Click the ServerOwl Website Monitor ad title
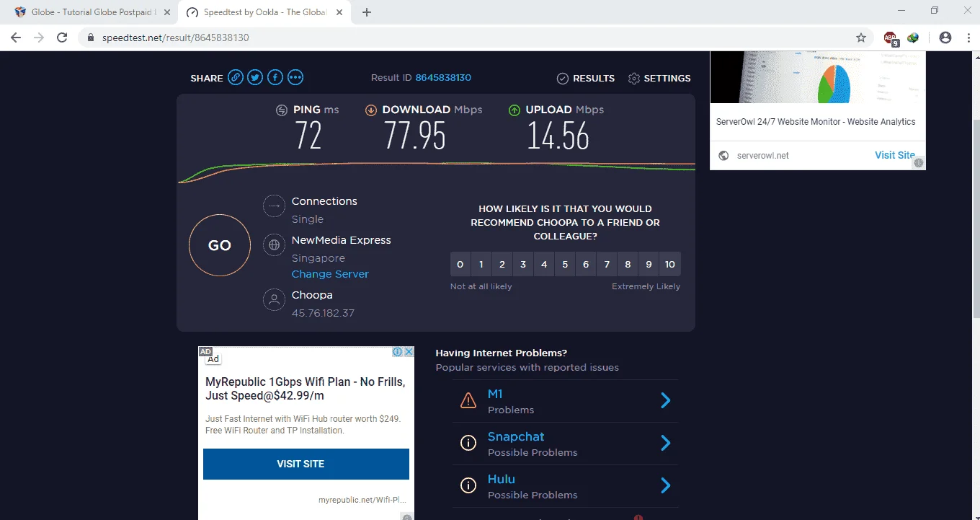Image resolution: width=980 pixels, height=520 pixels. tap(816, 122)
